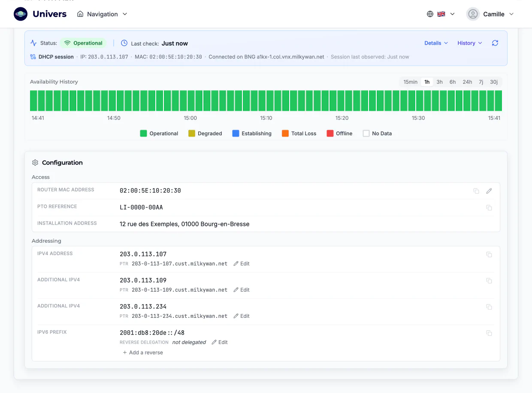Click the Univers planet logo
This screenshot has width=532, height=393.
[21, 14]
